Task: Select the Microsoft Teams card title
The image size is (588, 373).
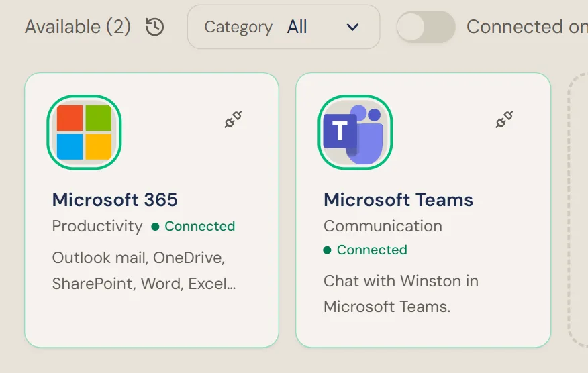Action: [398, 199]
